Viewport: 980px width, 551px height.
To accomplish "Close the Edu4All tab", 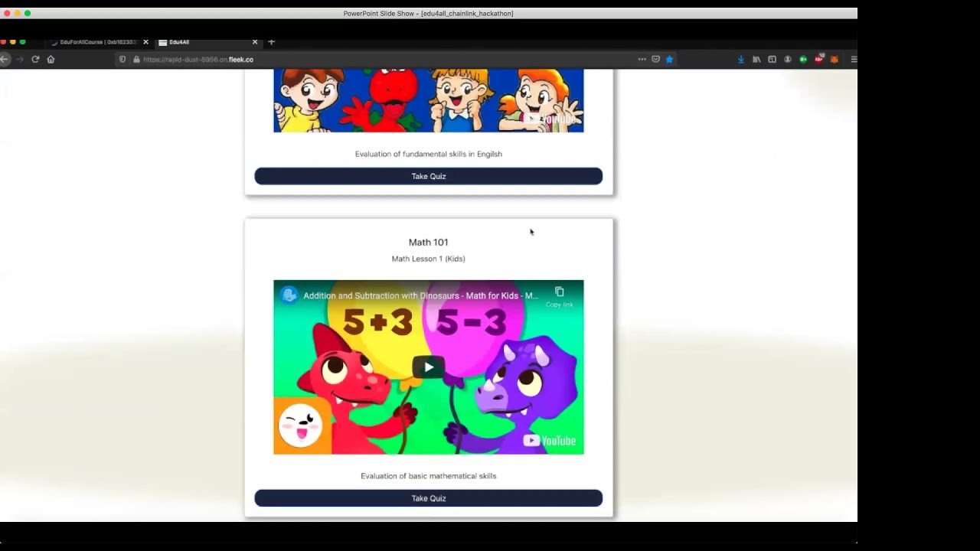I will pyautogui.click(x=255, y=42).
